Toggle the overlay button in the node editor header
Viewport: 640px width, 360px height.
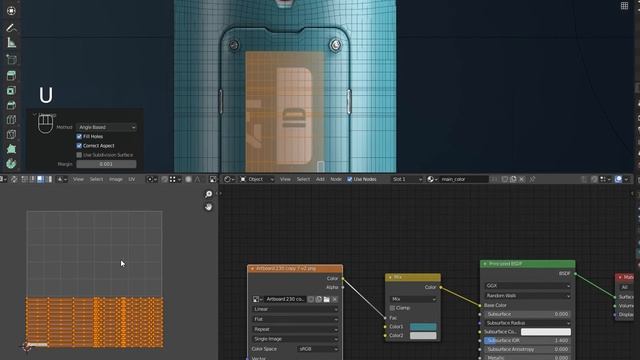[x=619, y=179]
